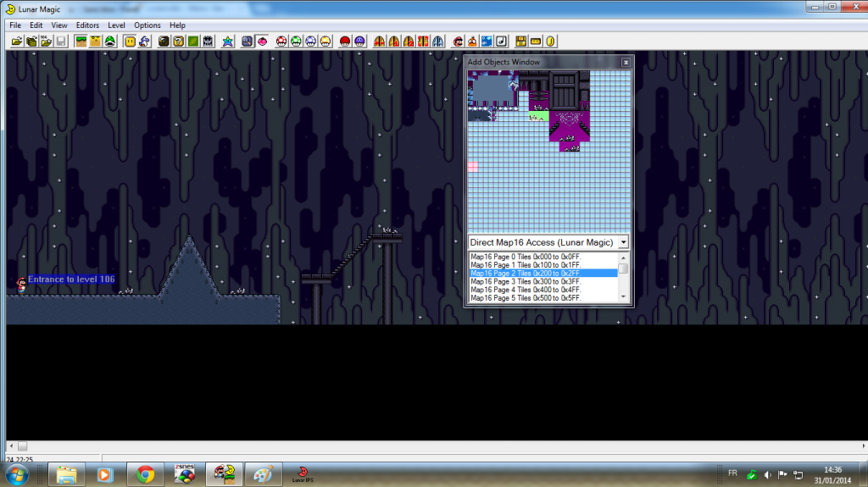
Task: Click the yellow message box icon
Action: 536,42
